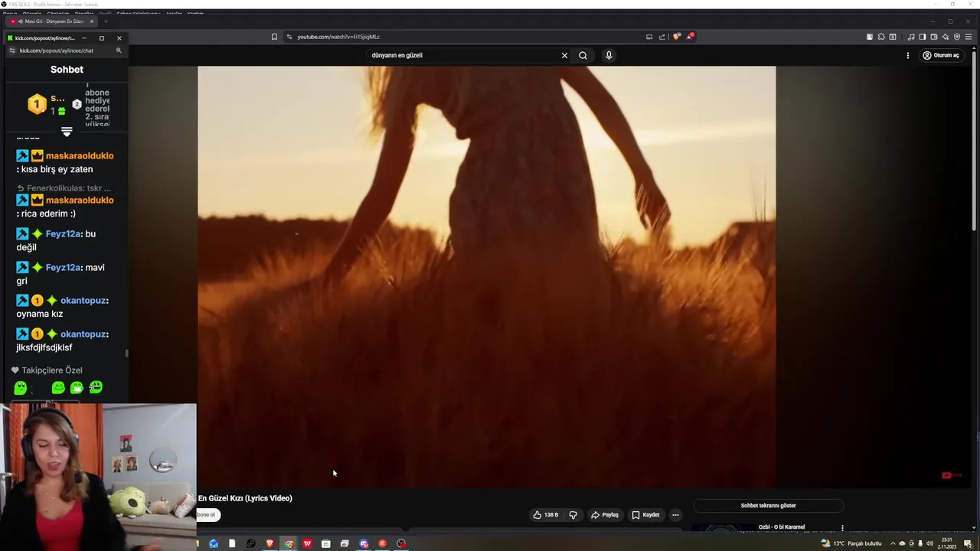Click the rightmost green Kick emote
Viewport: 980px width, 551px height.
pyautogui.click(x=96, y=388)
